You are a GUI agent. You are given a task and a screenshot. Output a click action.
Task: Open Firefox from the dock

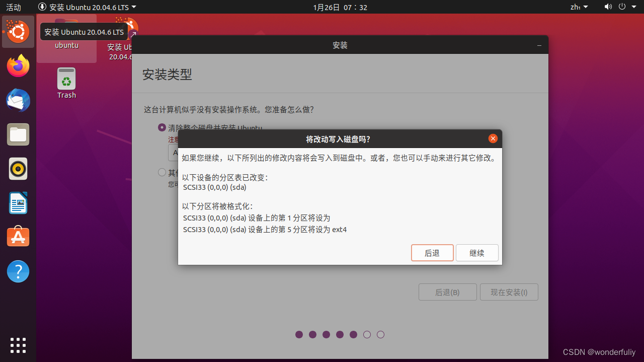point(18,66)
